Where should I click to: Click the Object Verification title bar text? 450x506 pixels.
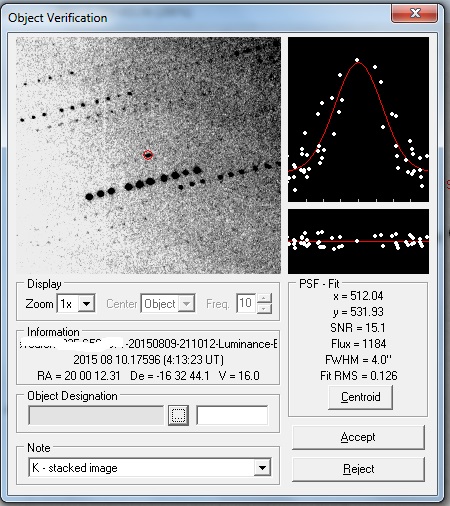tap(58, 18)
